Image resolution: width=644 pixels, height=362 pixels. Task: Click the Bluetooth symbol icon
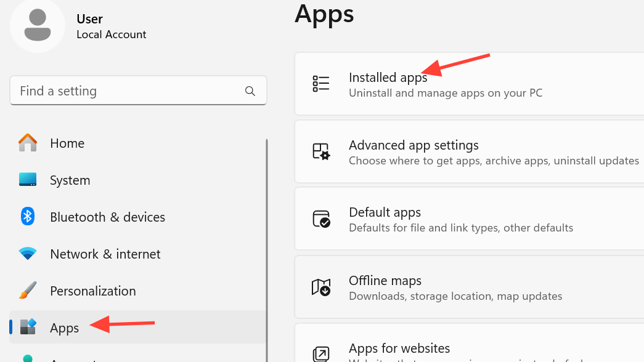pos(28,217)
